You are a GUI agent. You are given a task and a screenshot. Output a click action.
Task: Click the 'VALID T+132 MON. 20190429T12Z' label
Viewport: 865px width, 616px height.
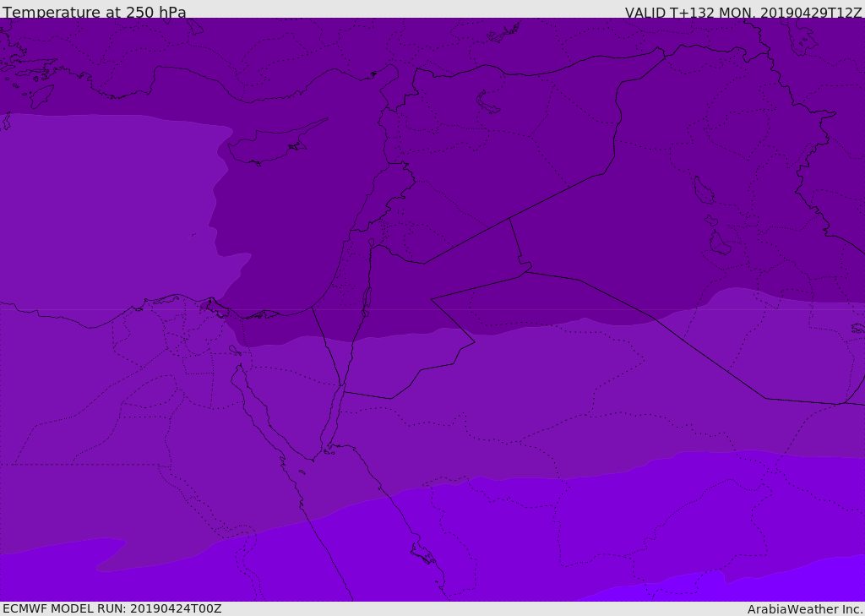pyautogui.click(x=743, y=12)
